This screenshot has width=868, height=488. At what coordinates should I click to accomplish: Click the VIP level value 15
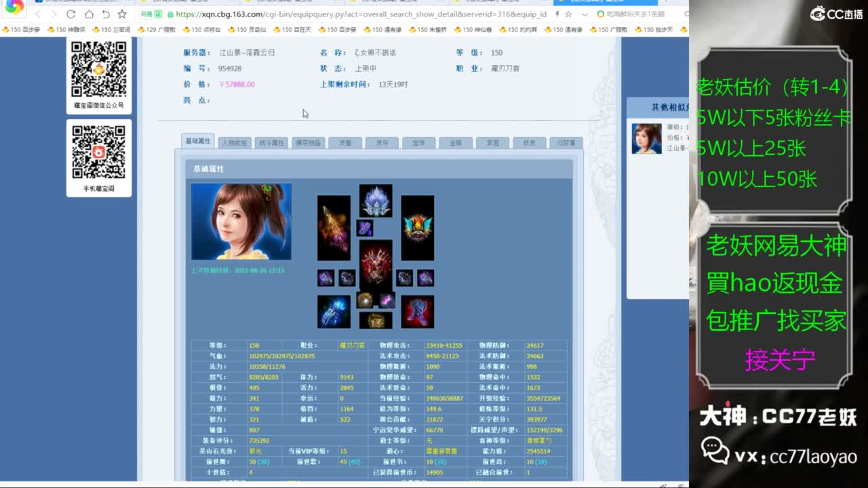(343, 451)
